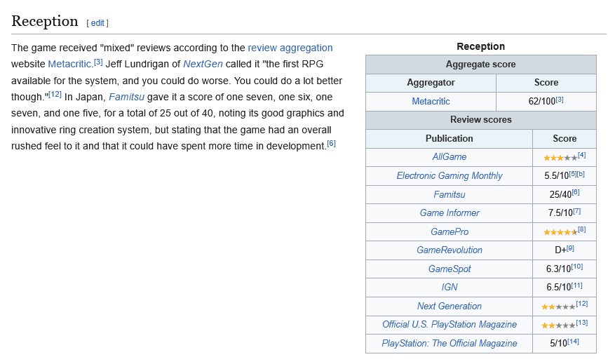Click the Aggregator column header
This screenshot has width=608, height=364.
(x=431, y=83)
